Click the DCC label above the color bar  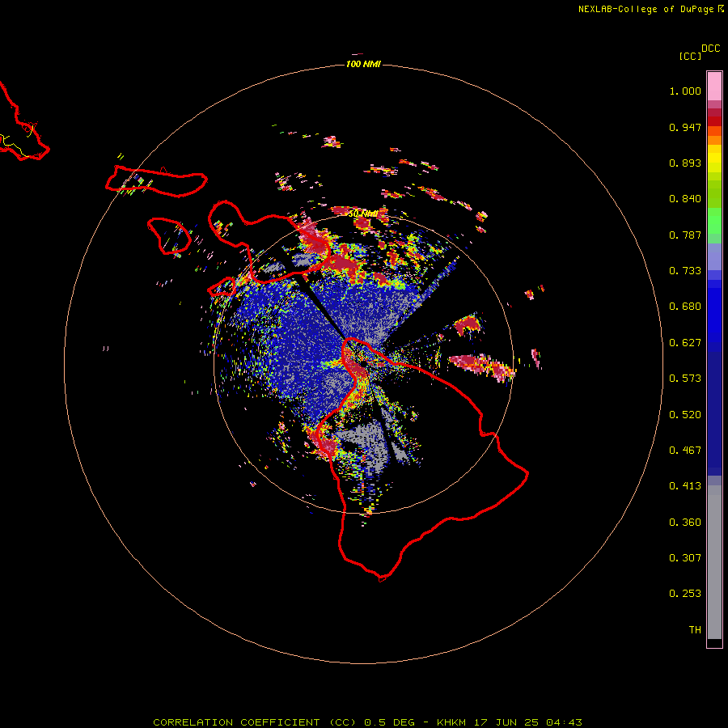pos(710,49)
